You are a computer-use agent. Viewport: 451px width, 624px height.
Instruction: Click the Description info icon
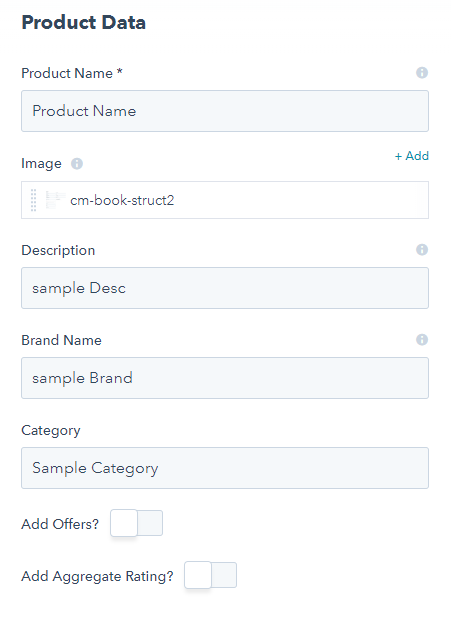tap(422, 250)
